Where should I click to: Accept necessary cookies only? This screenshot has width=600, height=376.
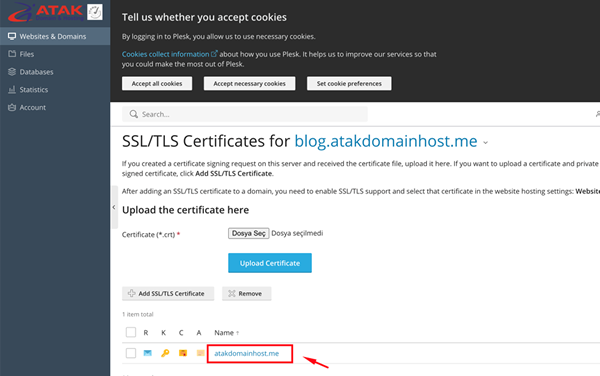tap(249, 83)
